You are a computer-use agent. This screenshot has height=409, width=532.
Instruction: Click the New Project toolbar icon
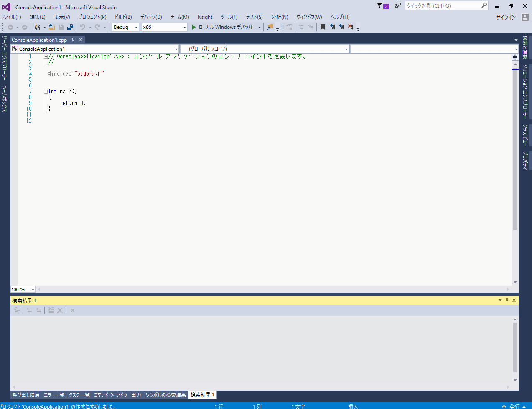38,27
